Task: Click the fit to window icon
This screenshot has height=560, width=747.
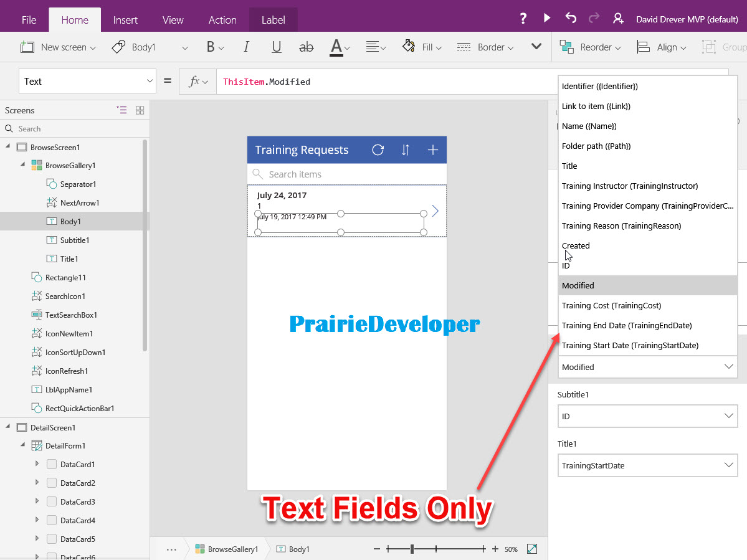Action: point(532,549)
